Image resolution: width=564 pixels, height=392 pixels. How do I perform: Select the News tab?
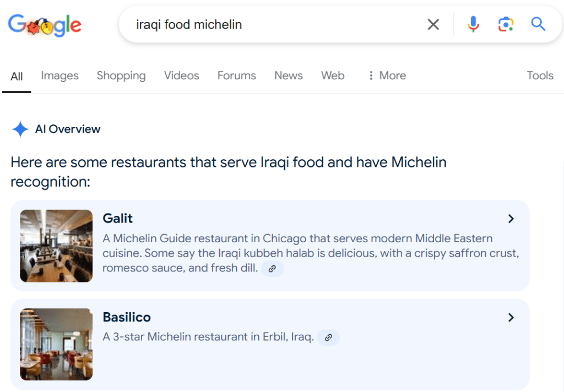coord(288,75)
